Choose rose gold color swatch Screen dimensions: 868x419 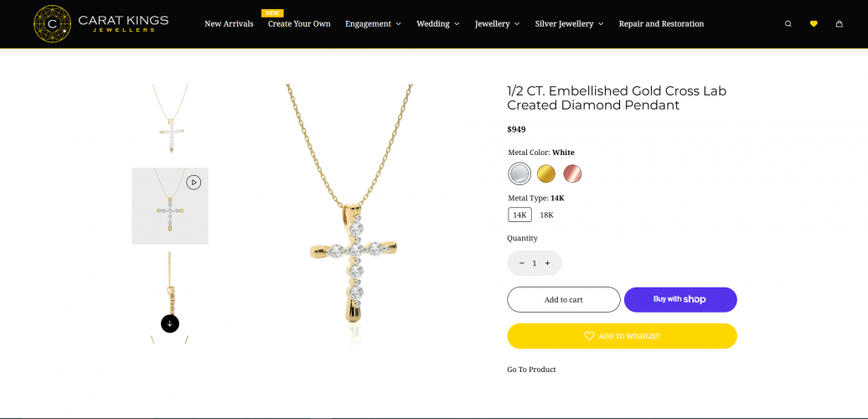pyautogui.click(x=572, y=173)
